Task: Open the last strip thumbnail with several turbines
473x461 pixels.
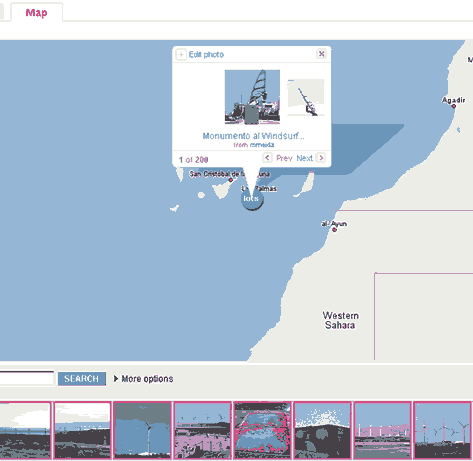Action: coord(442,431)
